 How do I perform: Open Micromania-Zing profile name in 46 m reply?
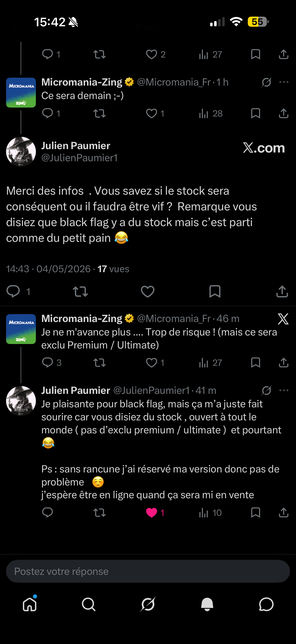click(x=82, y=318)
